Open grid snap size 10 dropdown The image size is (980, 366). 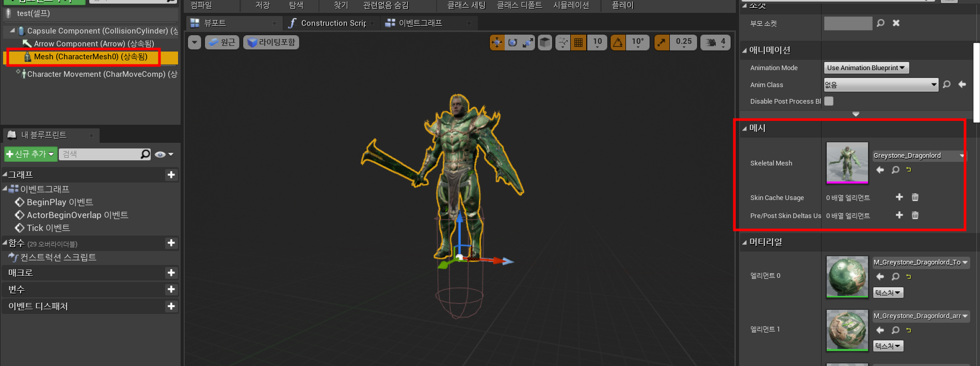point(597,42)
